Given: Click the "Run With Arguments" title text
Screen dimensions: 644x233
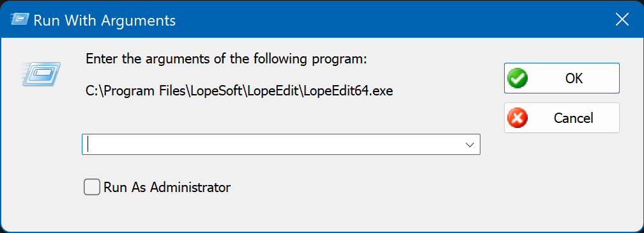Looking at the screenshot, I should tap(104, 20).
